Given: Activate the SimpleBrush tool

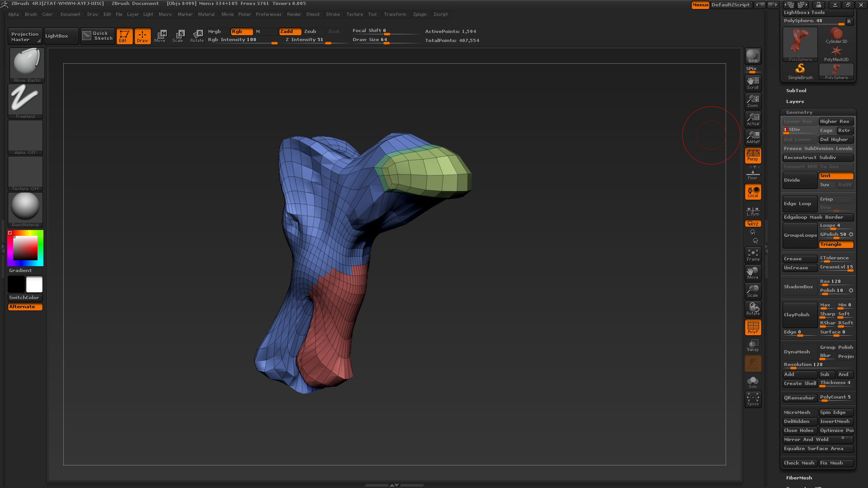Looking at the screenshot, I should pyautogui.click(x=799, y=69).
